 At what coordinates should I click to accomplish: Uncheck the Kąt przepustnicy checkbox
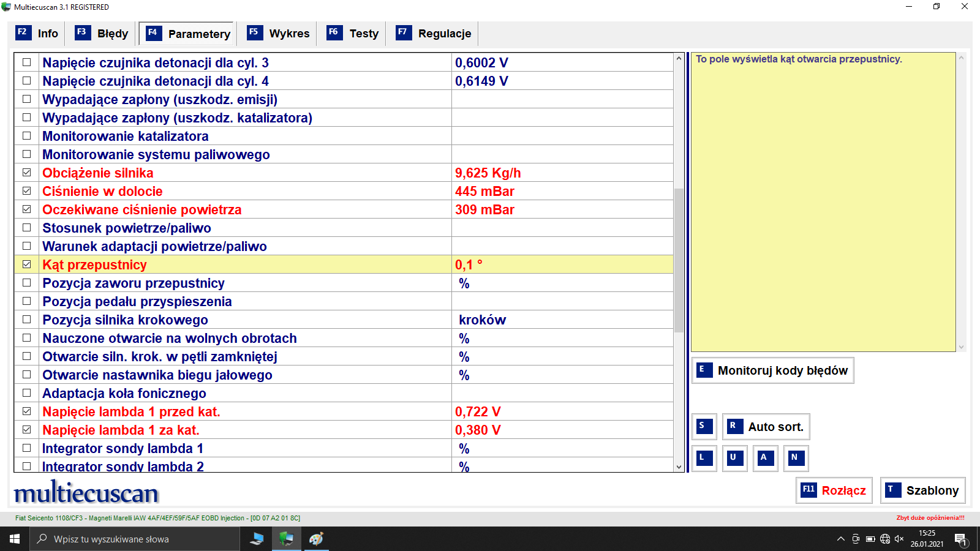pyautogui.click(x=27, y=264)
